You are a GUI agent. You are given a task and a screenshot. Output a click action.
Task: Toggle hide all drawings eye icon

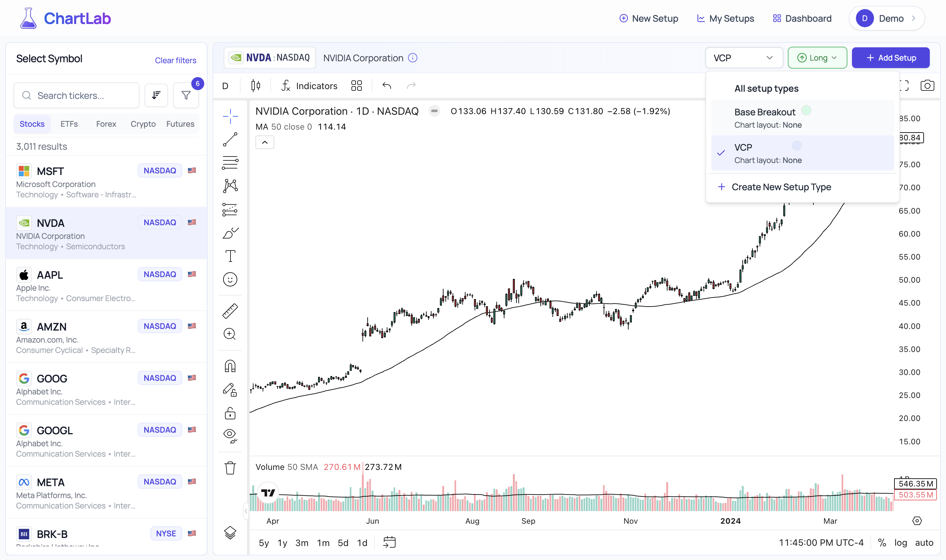230,436
